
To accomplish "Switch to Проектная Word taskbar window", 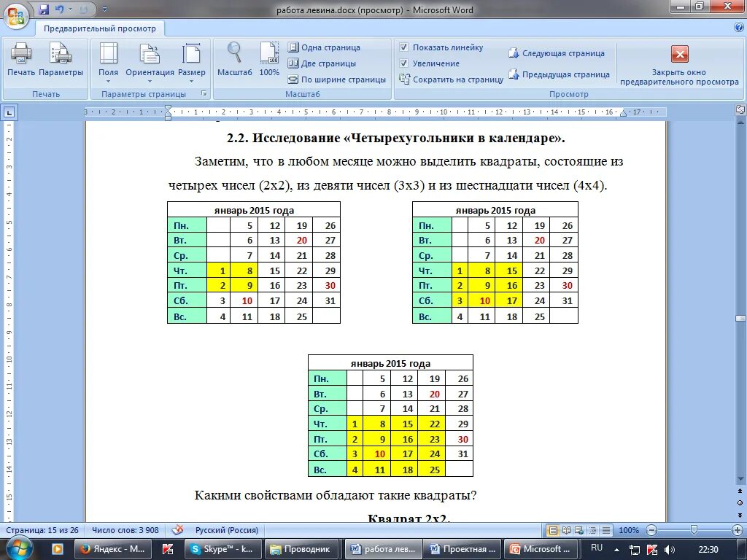I will click(462, 549).
